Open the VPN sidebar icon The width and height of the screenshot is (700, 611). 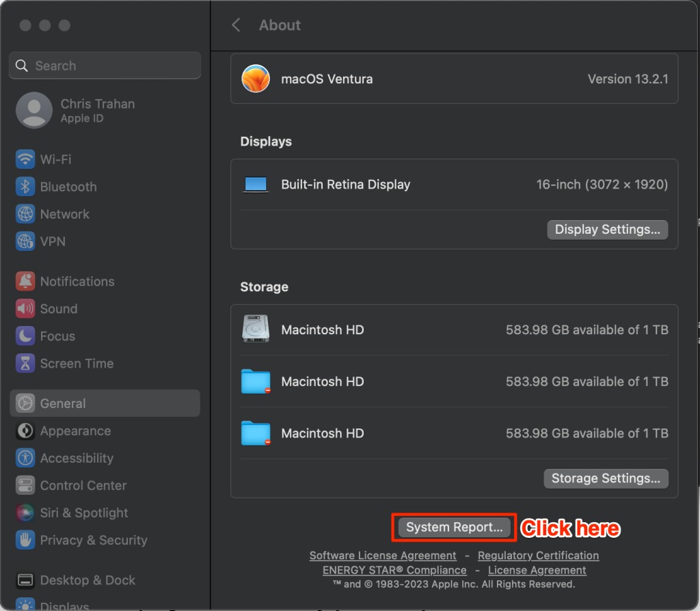pyautogui.click(x=25, y=241)
